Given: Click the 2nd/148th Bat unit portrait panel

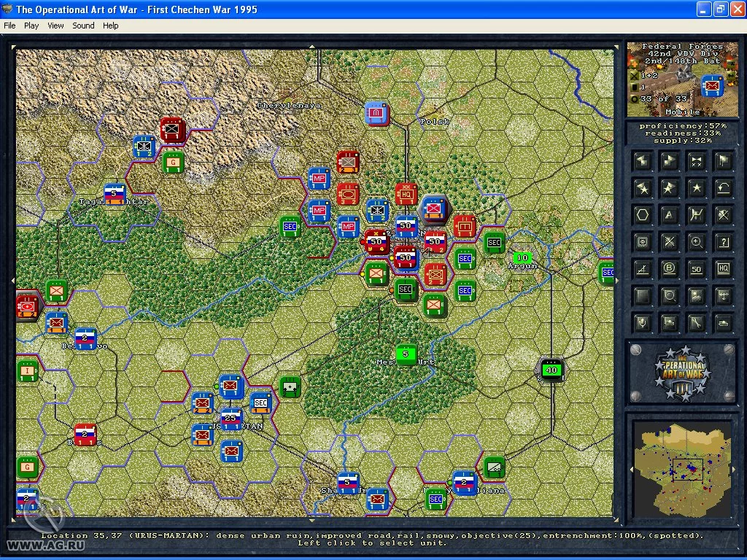Looking at the screenshot, I should point(682,79).
